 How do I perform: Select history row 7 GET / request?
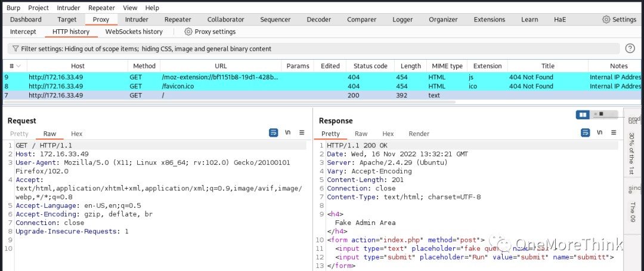(322, 95)
